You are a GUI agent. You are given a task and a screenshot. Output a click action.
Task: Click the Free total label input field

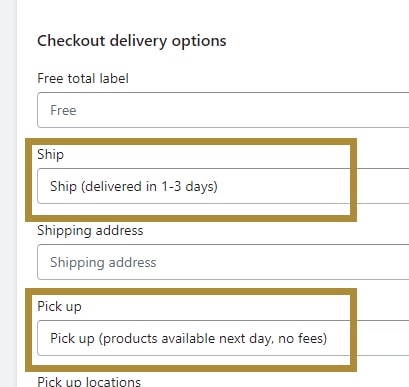click(x=223, y=110)
